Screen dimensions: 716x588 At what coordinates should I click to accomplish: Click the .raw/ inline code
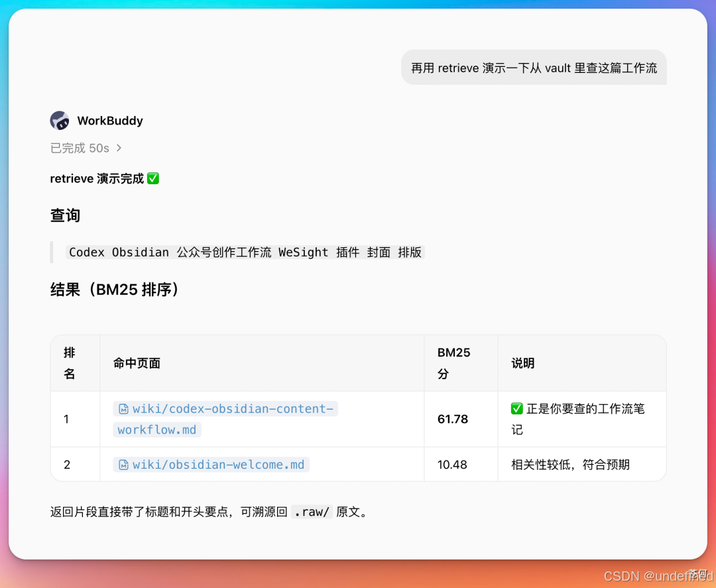312,512
